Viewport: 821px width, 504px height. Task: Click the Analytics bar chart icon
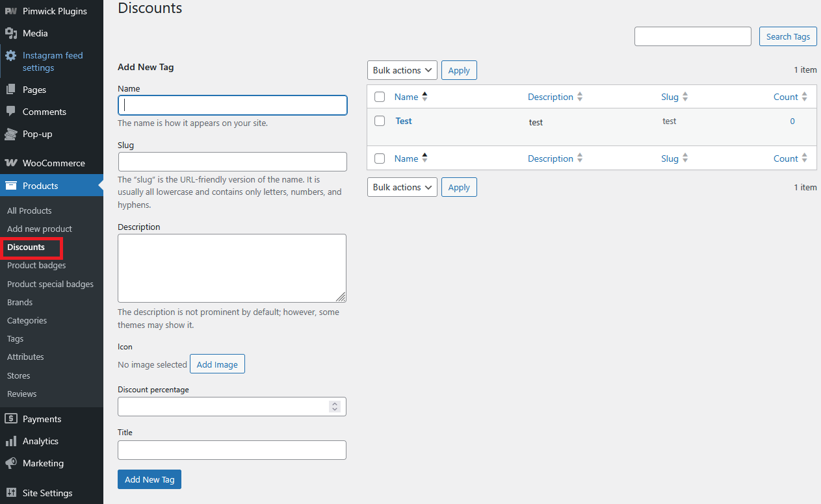click(x=10, y=441)
